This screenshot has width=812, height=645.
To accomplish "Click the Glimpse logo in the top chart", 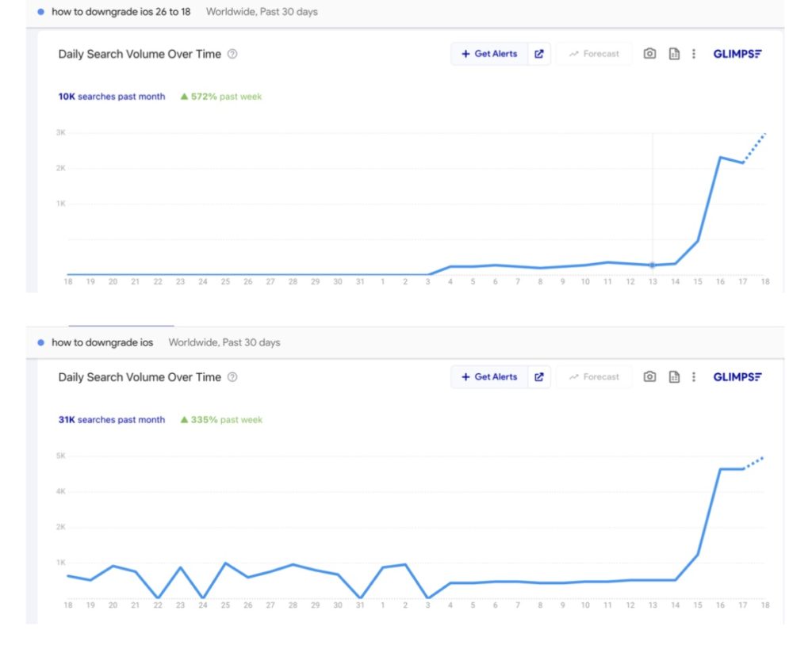I will click(737, 54).
